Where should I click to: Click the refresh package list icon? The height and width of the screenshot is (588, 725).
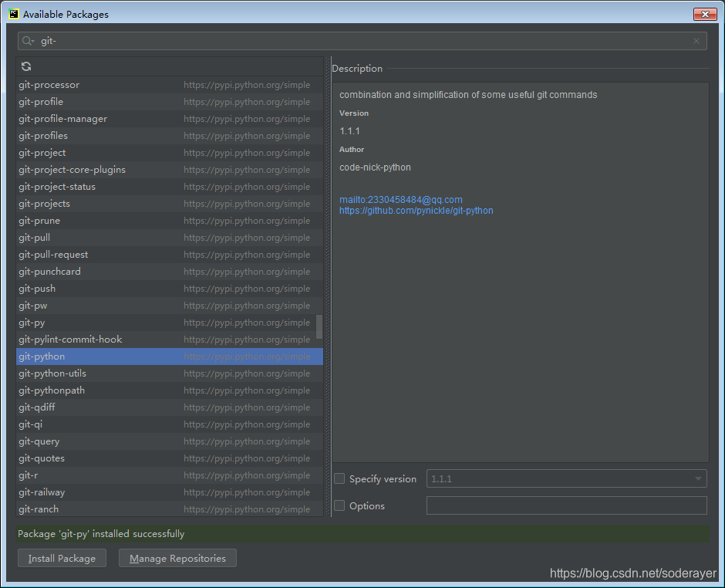coord(25,66)
